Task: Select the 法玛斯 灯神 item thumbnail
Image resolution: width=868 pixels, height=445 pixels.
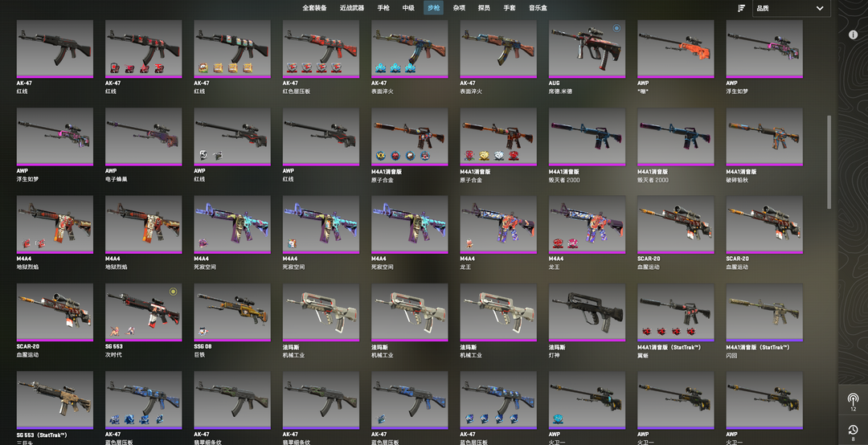Action: 587,312
